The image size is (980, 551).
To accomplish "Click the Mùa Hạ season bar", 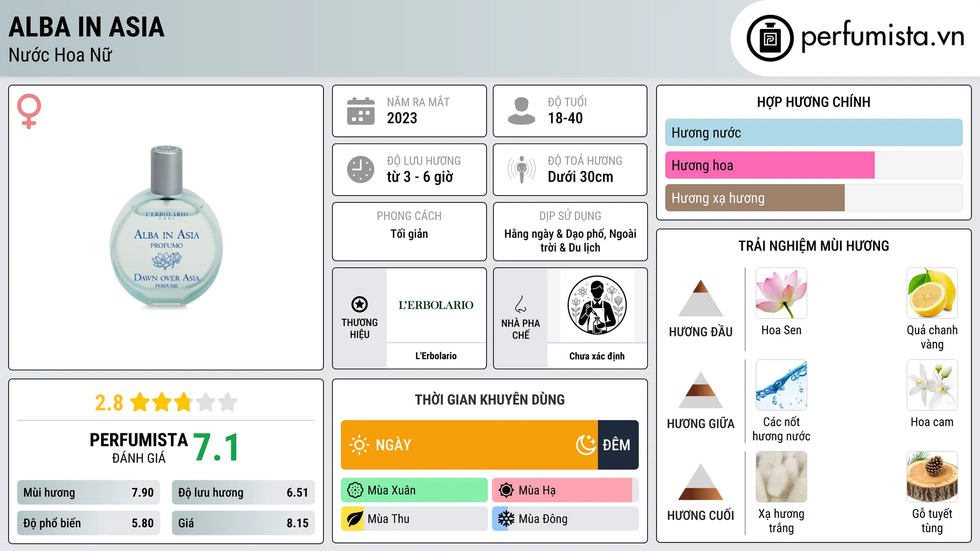I will (x=566, y=490).
